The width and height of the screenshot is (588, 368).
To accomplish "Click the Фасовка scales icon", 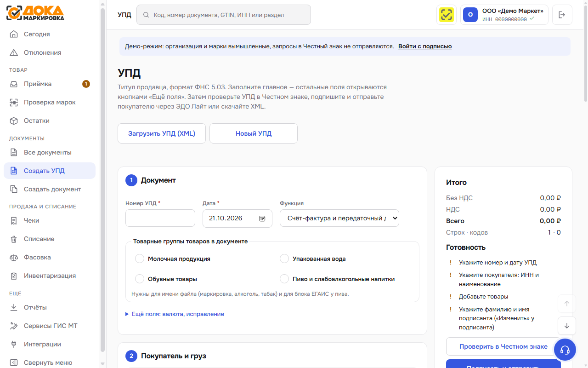I will tap(14, 257).
